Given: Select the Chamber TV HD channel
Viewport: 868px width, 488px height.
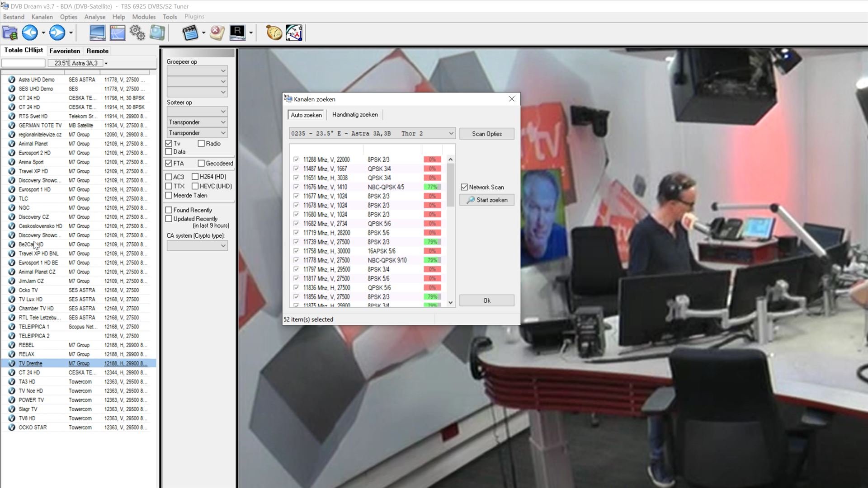Looking at the screenshot, I should click(x=36, y=309).
